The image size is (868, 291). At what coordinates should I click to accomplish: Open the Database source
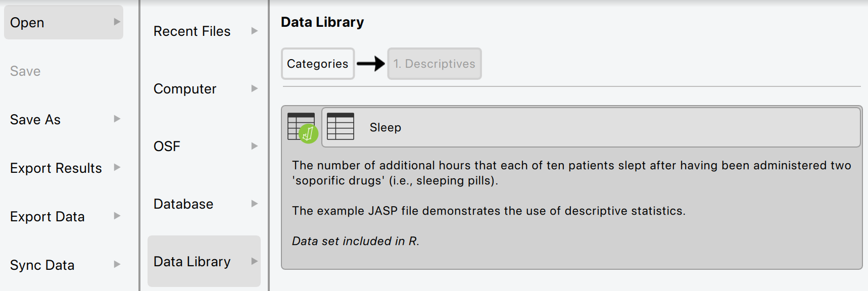click(183, 204)
